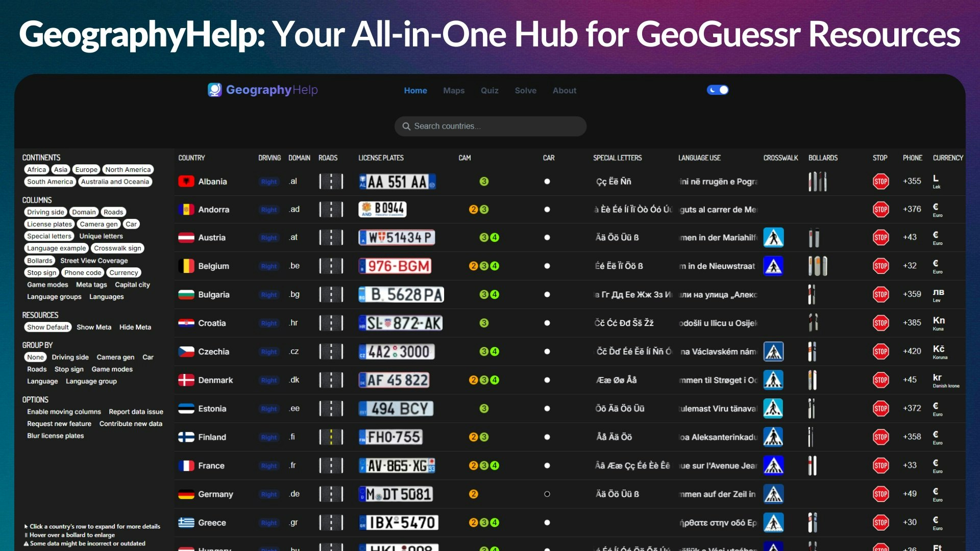Click the Austria crosswalk icon
980x551 pixels.
(x=773, y=237)
